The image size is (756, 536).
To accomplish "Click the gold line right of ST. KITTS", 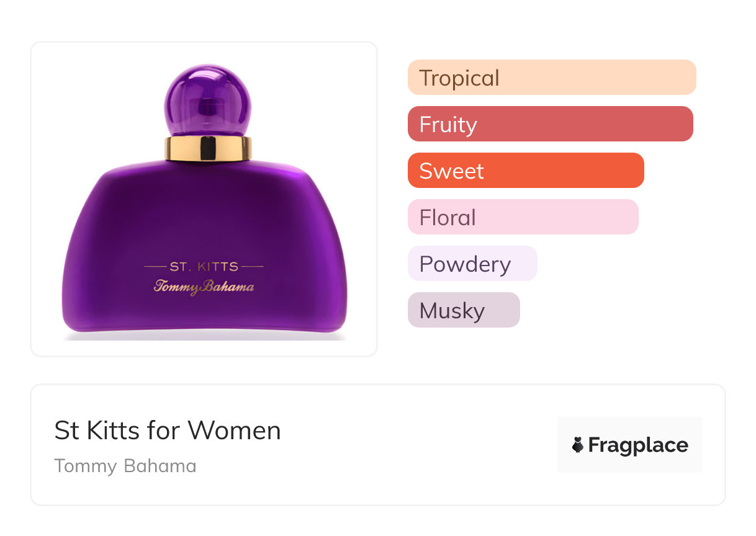I will tap(252, 267).
